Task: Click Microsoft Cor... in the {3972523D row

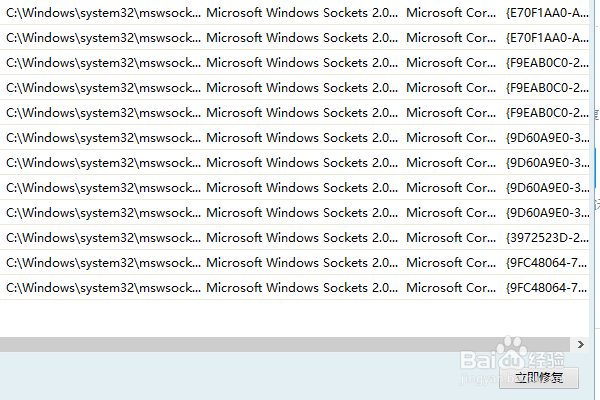Action: [448, 237]
